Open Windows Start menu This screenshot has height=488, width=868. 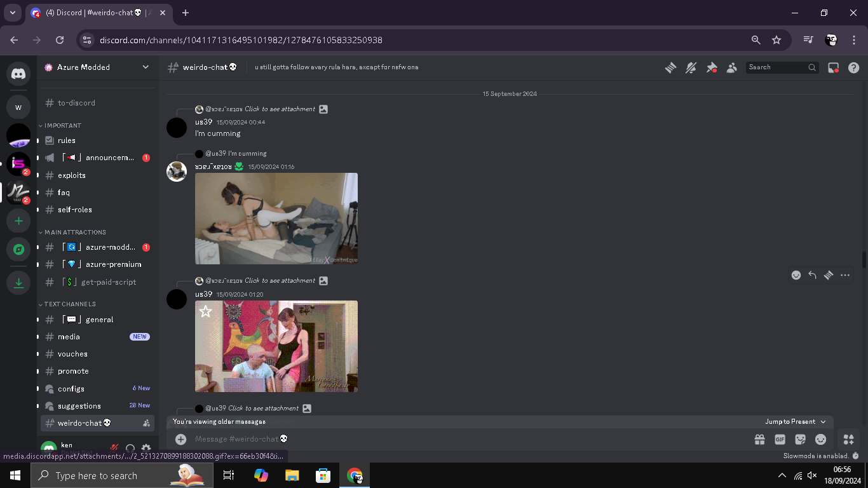[x=15, y=475]
